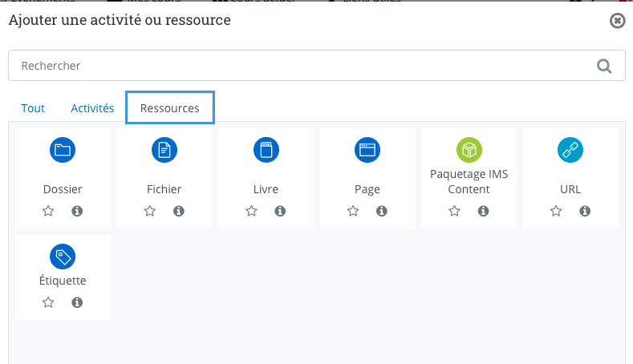Pick the Page resource icon
The width and height of the screenshot is (633, 364).
(367, 150)
